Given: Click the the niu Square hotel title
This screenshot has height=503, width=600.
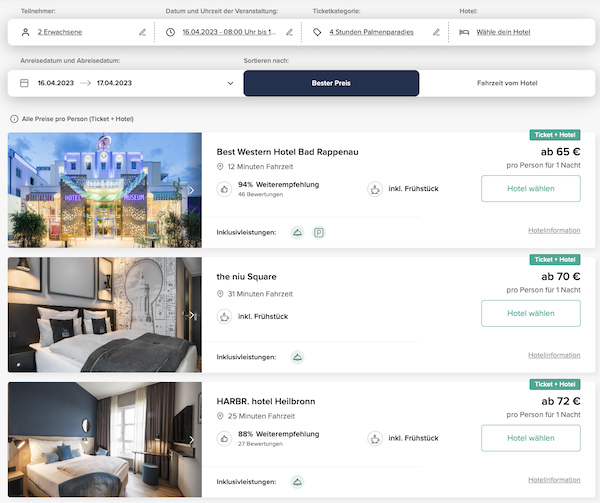Looking at the screenshot, I should 246,277.
